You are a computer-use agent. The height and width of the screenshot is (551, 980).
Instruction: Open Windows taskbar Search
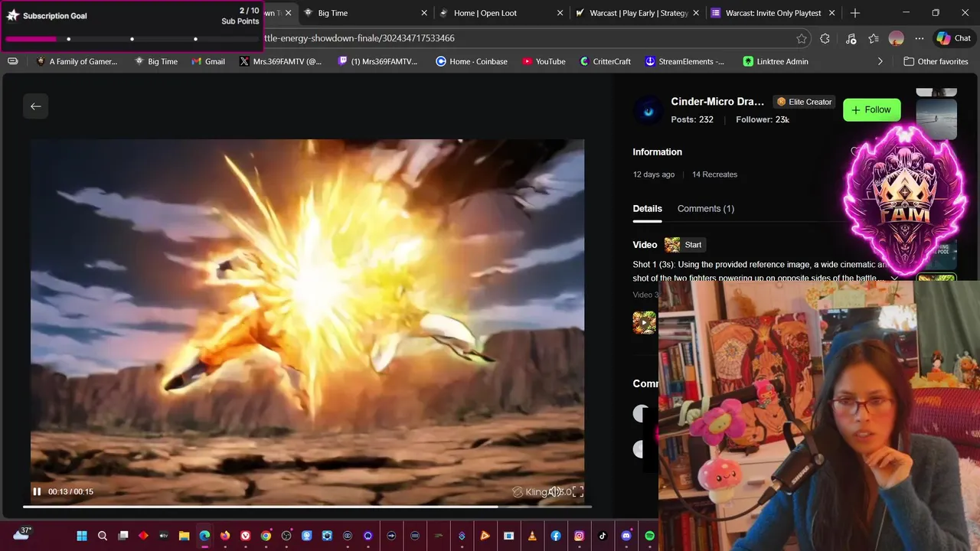pyautogui.click(x=103, y=536)
